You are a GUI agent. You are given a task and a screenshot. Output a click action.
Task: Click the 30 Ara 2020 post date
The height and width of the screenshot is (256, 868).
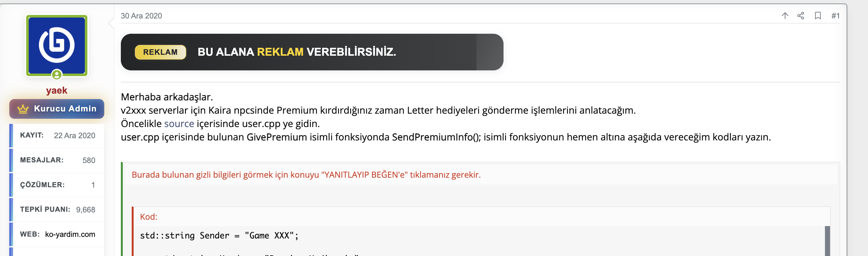click(141, 16)
